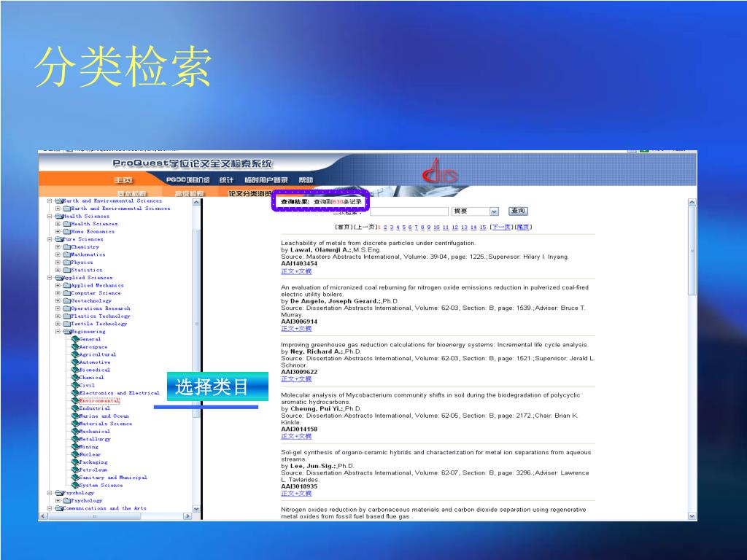Viewport: 747px width, 560px height.
Task: Collapse the Pure Sciences top-level node
Action: coord(50,239)
